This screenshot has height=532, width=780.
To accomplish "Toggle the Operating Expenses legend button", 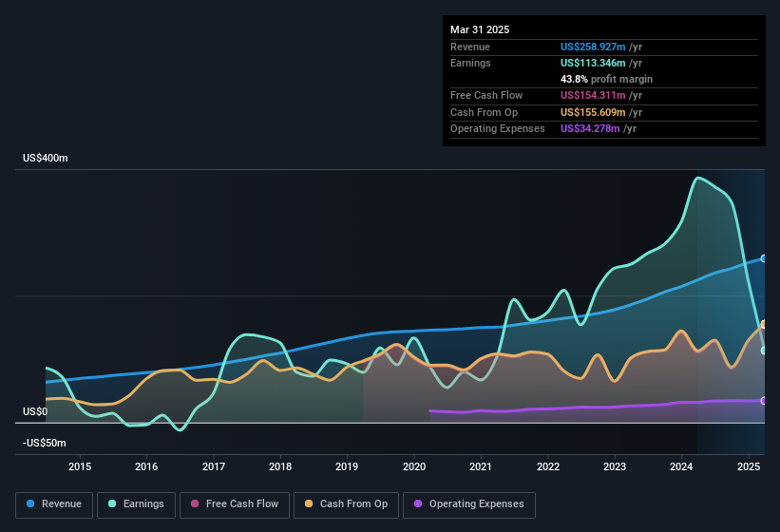I will [469, 504].
